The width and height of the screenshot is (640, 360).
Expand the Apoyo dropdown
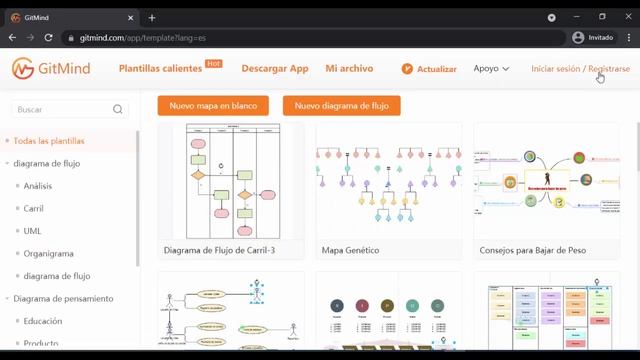coord(491,69)
